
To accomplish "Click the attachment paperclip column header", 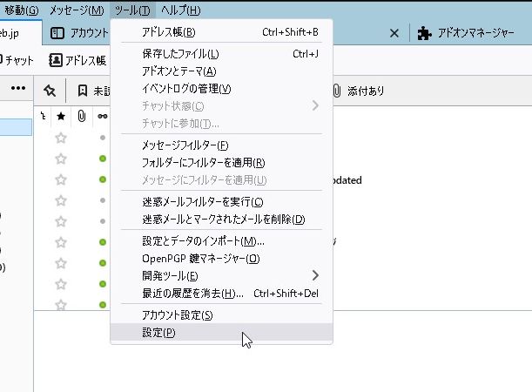I will 81,115.
